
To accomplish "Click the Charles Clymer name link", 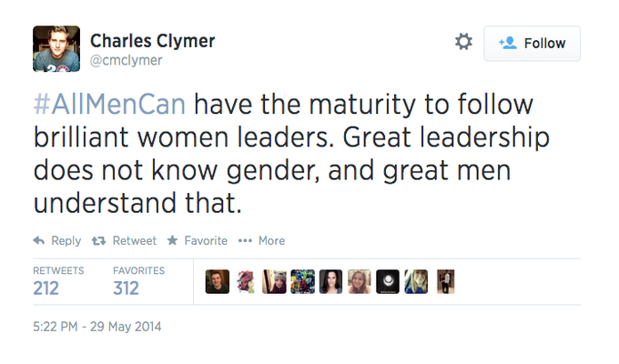I will coord(152,41).
